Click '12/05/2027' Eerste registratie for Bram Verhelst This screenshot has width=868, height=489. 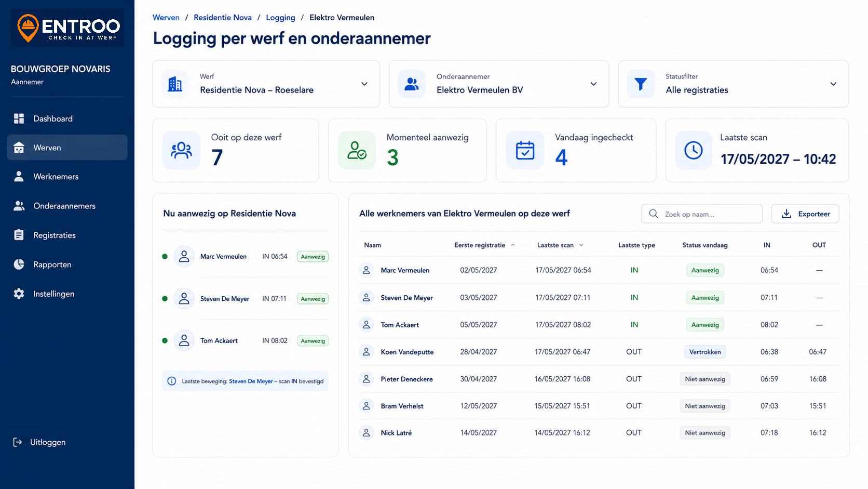pos(479,406)
